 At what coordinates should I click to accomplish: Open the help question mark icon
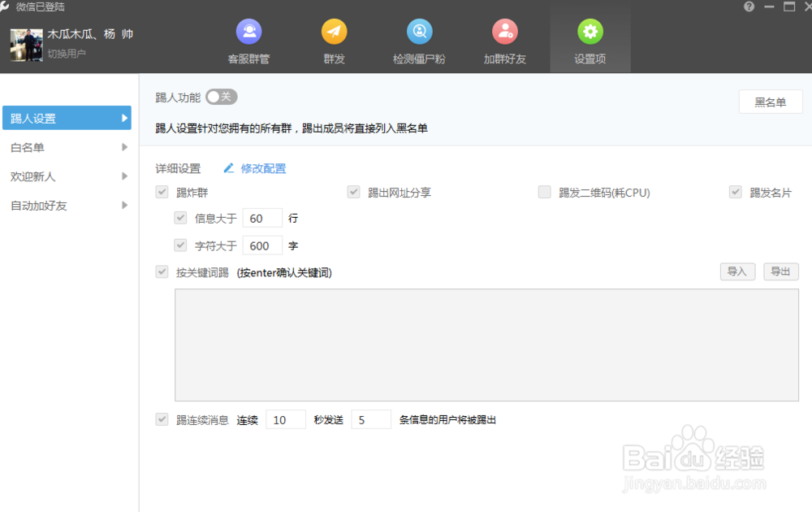coord(748,7)
